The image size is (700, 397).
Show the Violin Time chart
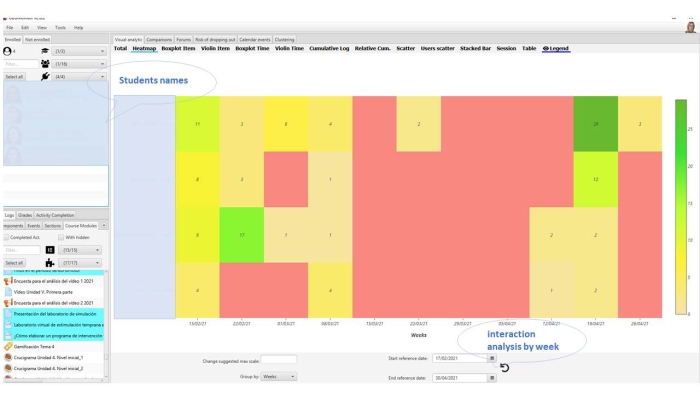(289, 48)
